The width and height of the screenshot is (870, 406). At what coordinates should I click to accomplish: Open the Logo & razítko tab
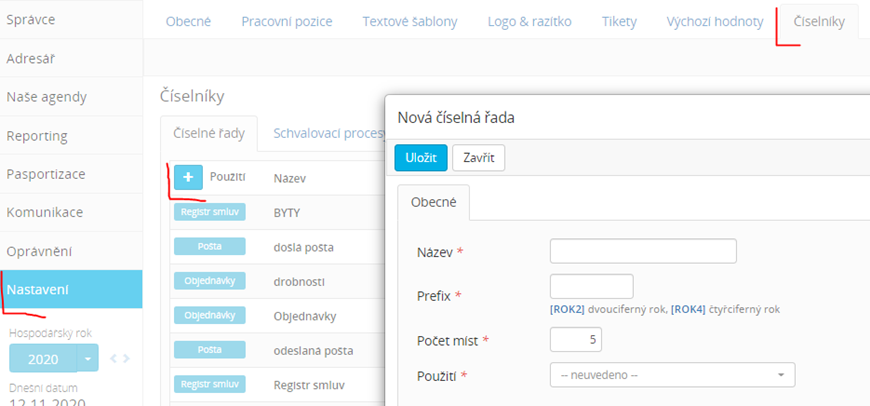530,21
